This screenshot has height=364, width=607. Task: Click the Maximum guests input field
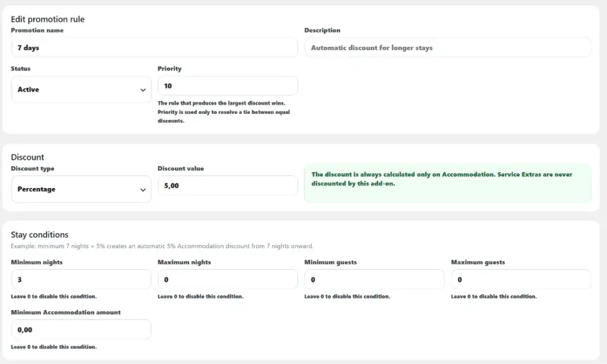coord(521,279)
